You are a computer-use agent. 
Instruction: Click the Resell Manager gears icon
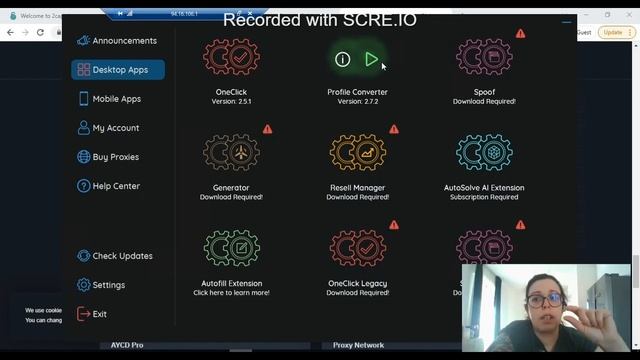[358, 152]
